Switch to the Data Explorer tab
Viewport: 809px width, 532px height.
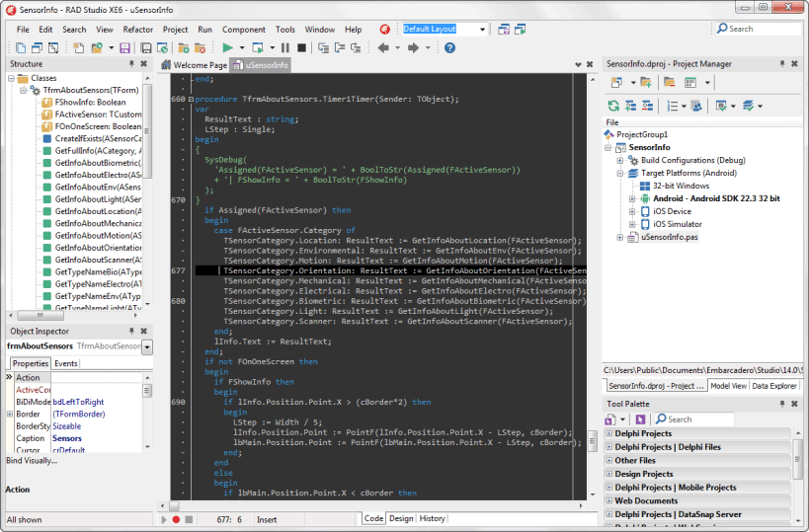(773, 386)
